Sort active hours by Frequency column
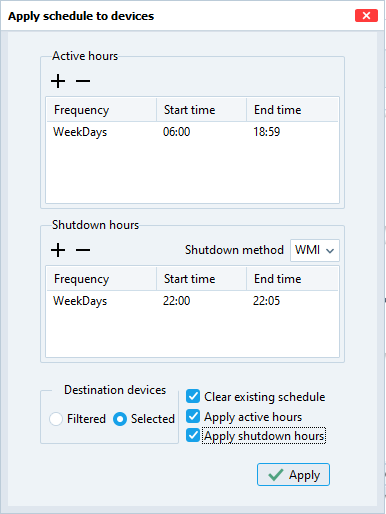Viewport: 386px width, 514px height. click(x=101, y=110)
